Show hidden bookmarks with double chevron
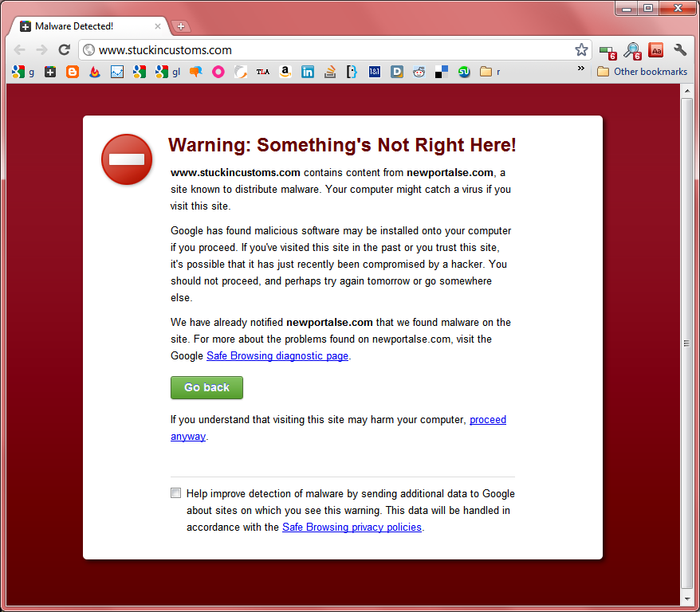 pyautogui.click(x=580, y=69)
